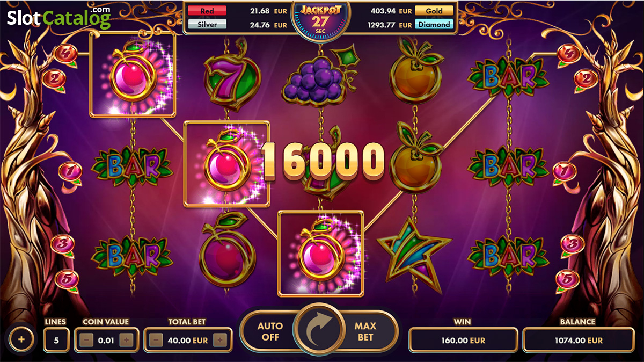Click the Red jackpot label

tap(207, 11)
